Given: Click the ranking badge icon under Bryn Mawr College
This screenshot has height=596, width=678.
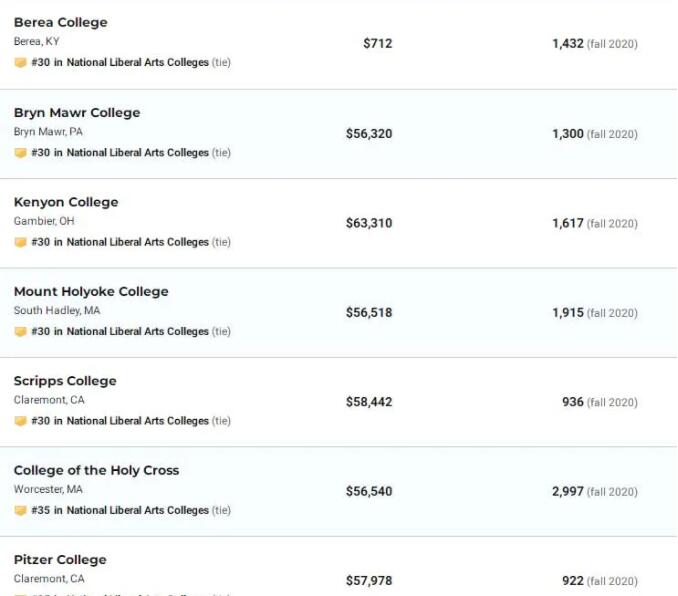Looking at the screenshot, I should 20,153.
